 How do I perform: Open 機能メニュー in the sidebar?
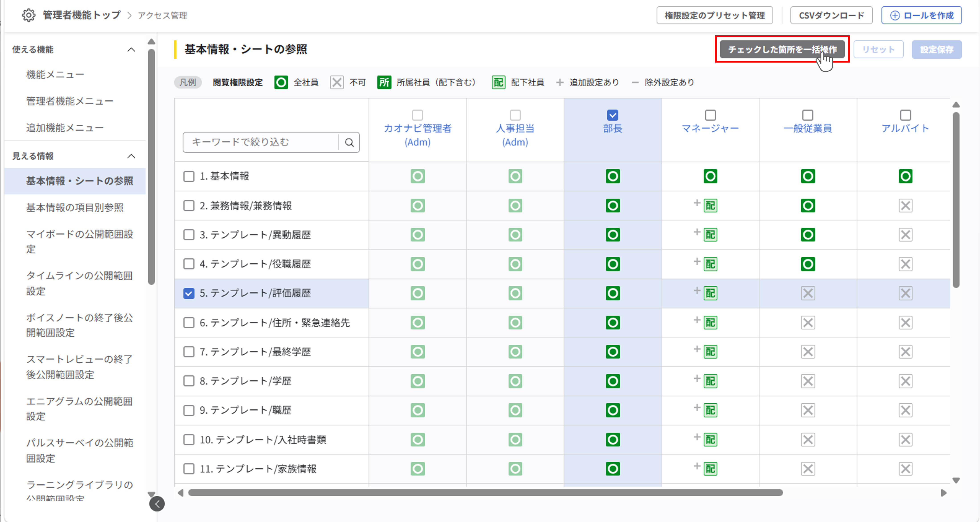pos(55,75)
